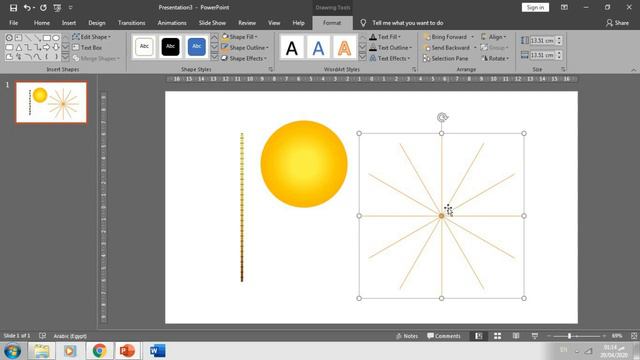Switch to Reading view

pyautogui.click(x=516, y=336)
